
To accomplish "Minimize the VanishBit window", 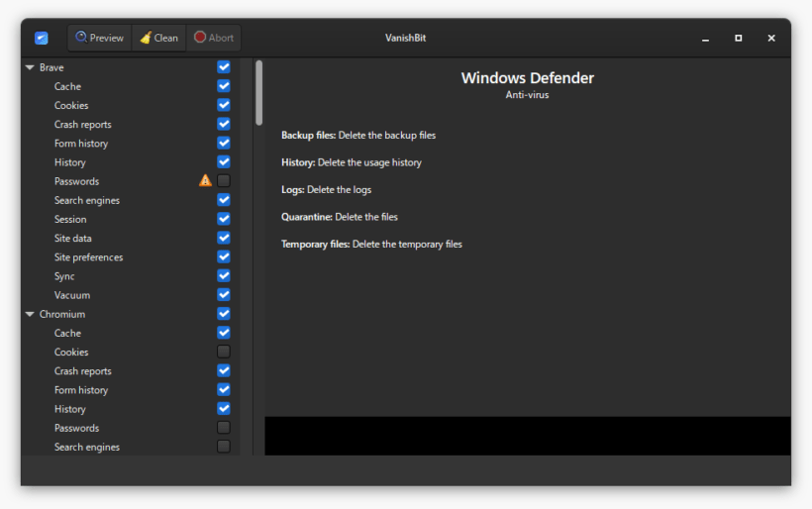I will click(705, 39).
